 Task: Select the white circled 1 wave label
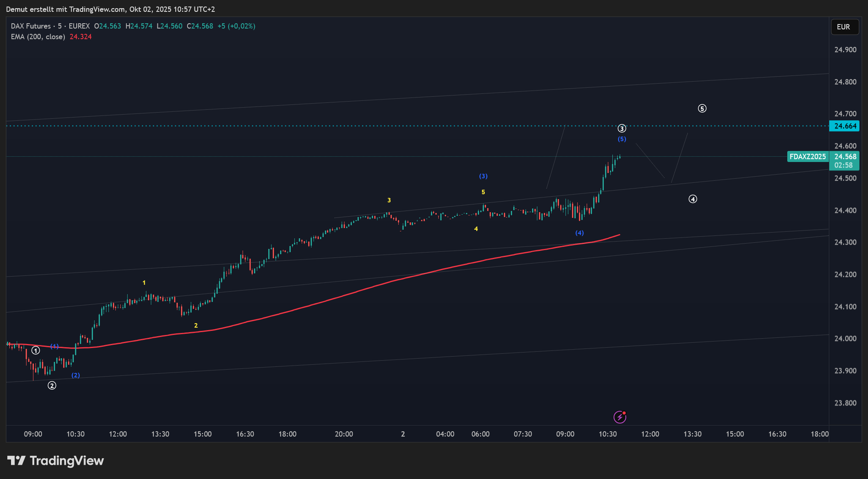[36, 350]
